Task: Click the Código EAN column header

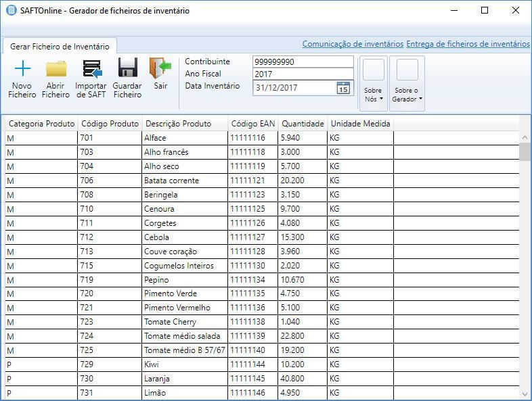Action: [254, 124]
